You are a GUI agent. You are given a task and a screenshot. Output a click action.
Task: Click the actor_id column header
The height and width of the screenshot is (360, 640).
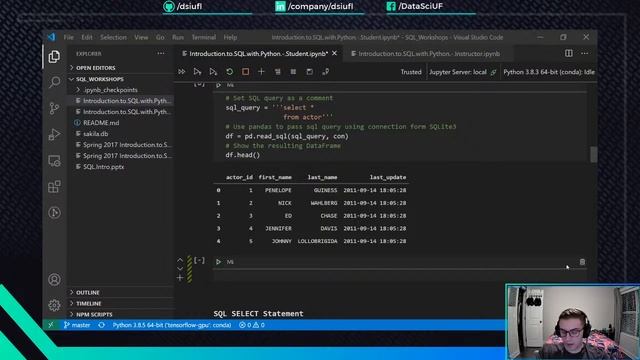[x=239, y=177]
